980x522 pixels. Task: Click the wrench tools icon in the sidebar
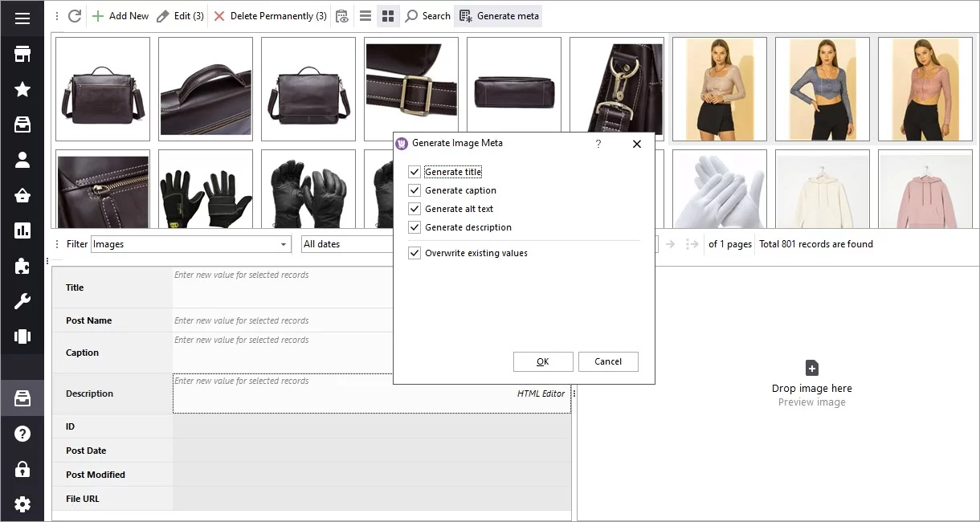point(22,302)
